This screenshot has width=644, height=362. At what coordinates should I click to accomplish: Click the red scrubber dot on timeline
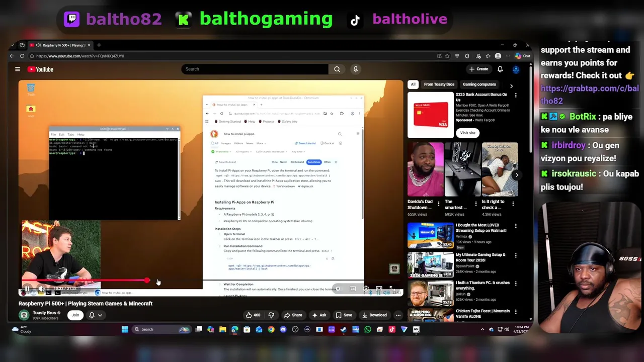pyautogui.click(x=147, y=281)
